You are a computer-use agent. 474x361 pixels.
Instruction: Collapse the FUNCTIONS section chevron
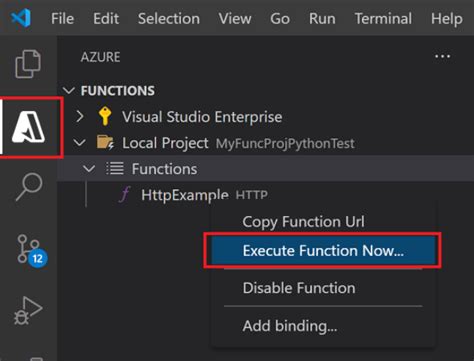tap(69, 91)
